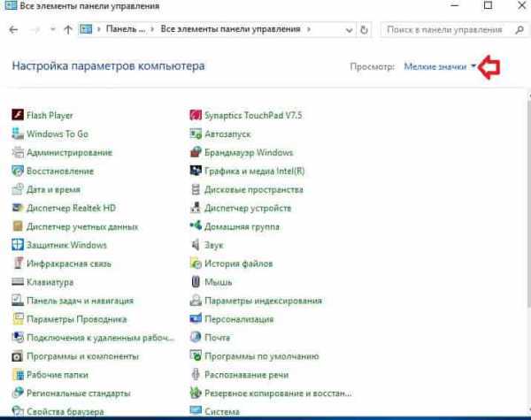Open the Рабочие папки icon
This screenshot has width=531, height=420.
point(18,375)
